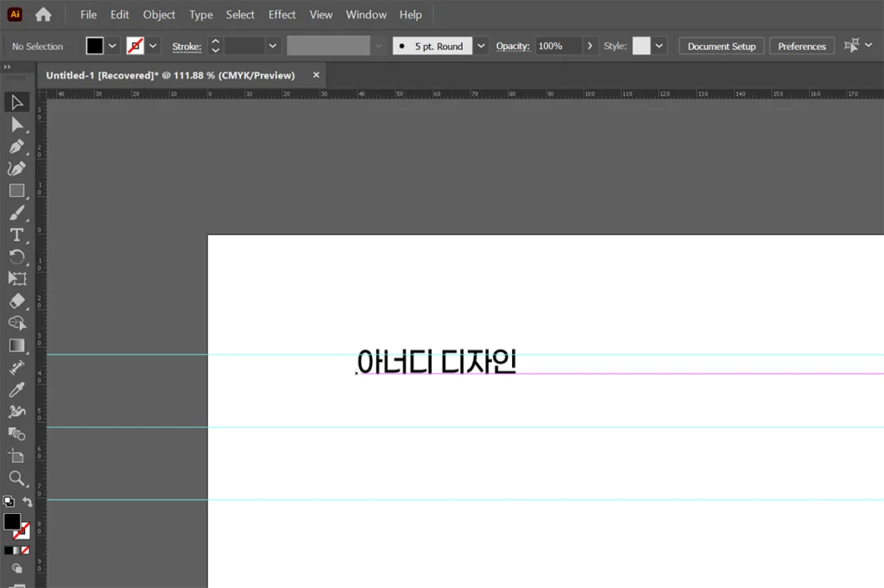The width and height of the screenshot is (884, 588).
Task: Open the View menu
Action: (321, 15)
